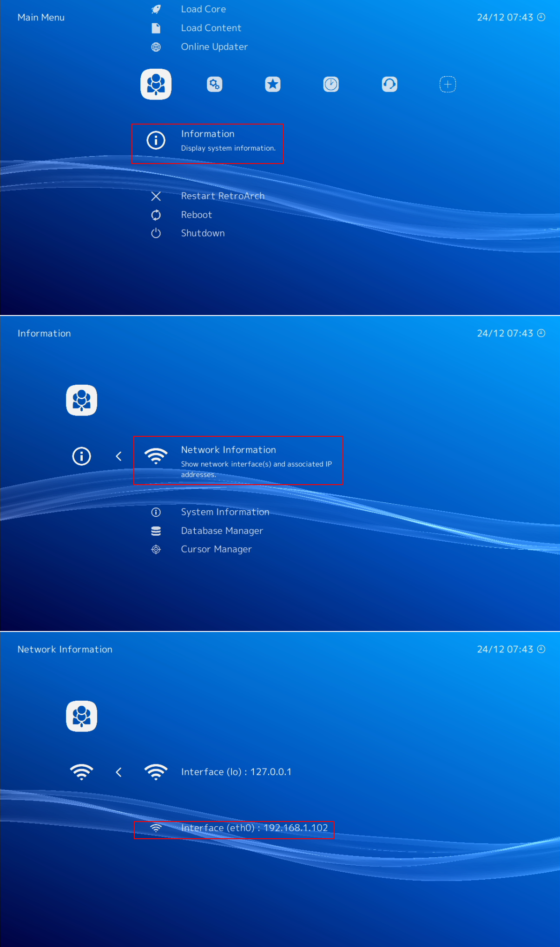Click the wifi icon beside Network Information entry
Screen dimensions: 560x947
pyautogui.click(x=156, y=456)
